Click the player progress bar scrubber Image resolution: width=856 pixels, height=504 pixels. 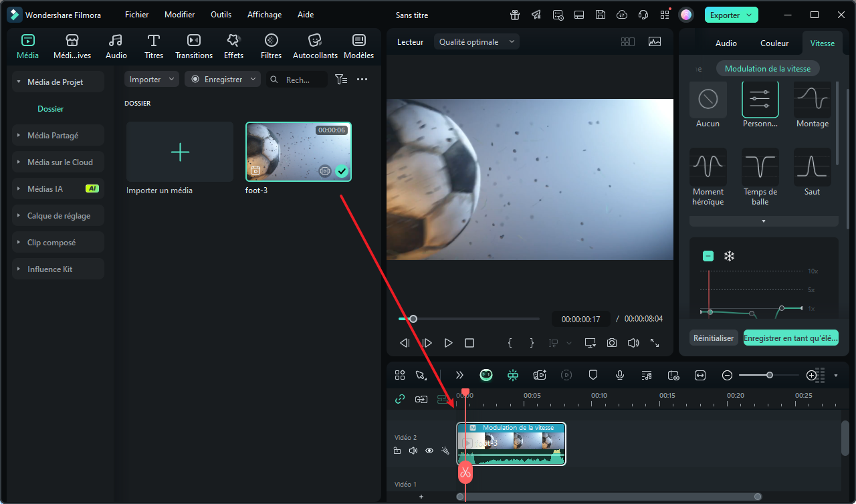coord(413,319)
